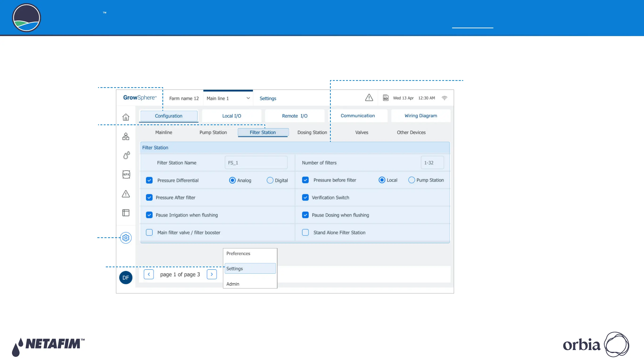Open the NPK fertilizer icon

(126, 174)
